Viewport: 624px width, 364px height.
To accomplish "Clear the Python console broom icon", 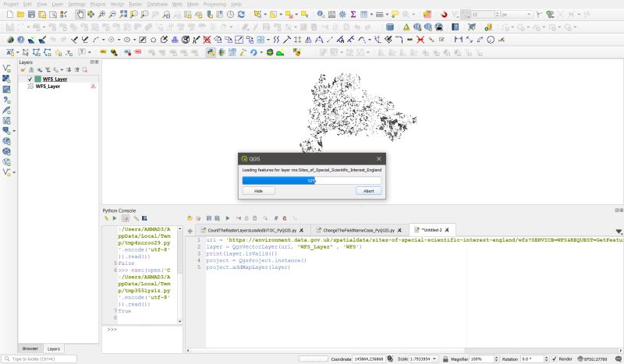I will point(106,218).
